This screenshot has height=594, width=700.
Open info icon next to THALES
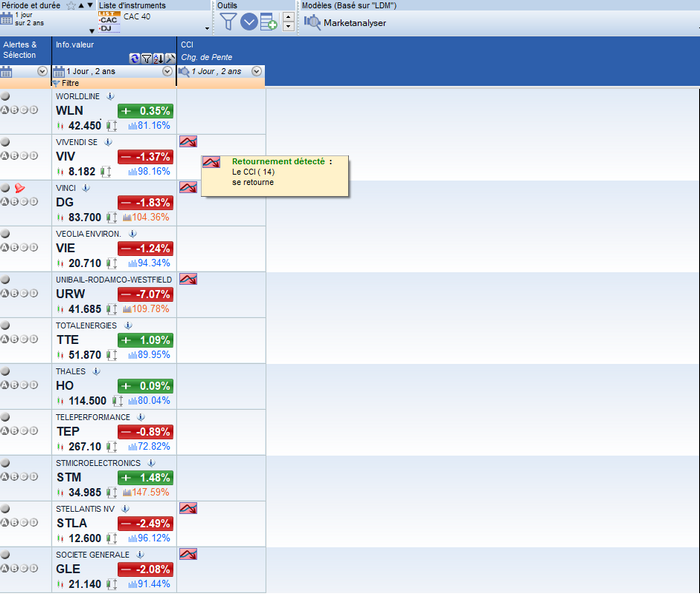(x=96, y=371)
